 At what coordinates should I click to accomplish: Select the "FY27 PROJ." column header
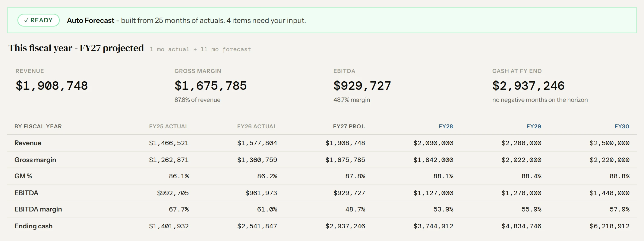tap(349, 127)
